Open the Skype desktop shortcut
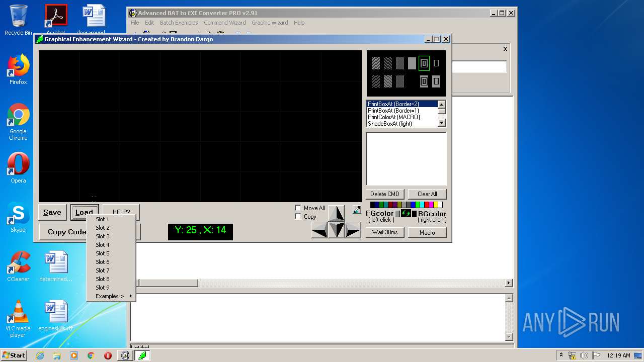Image resolution: width=644 pixels, height=362 pixels. click(18, 217)
